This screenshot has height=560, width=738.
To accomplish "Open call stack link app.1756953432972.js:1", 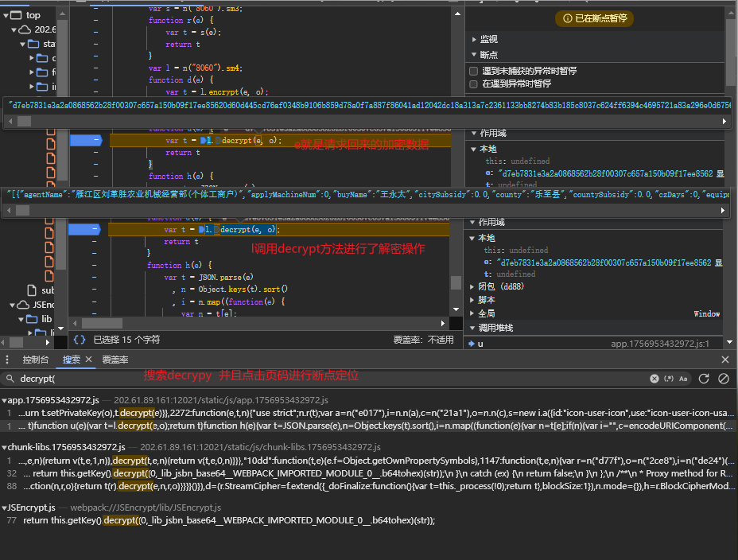I will pyautogui.click(x=660, y=344).
